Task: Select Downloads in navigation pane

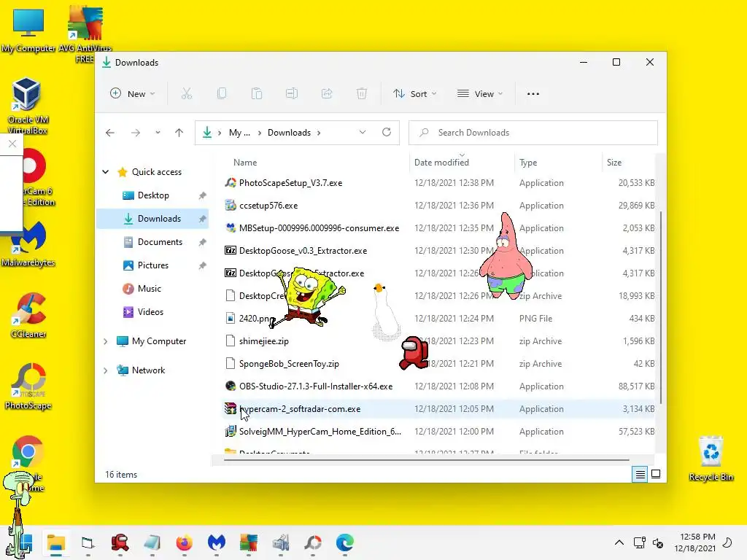Action: (x=152, y=219)
